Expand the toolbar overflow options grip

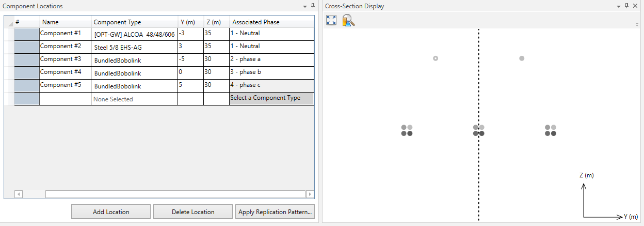(x=637, y=24)
